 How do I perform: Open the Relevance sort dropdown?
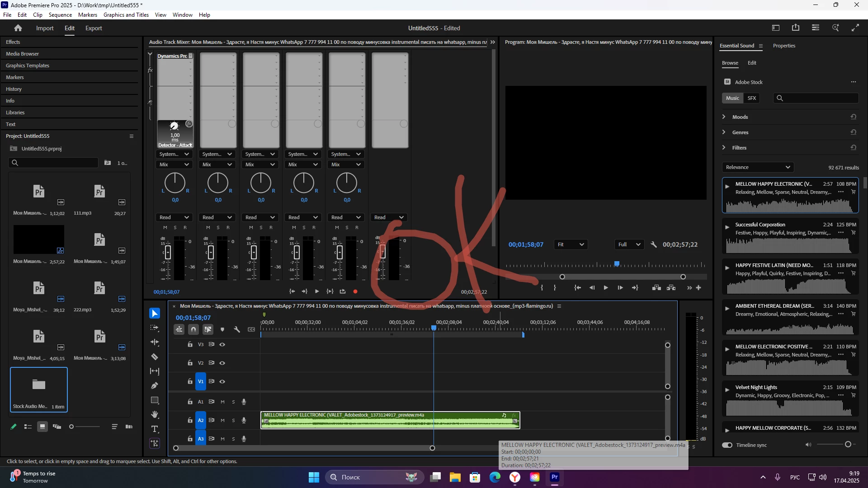pyautogui.click(x=758, y=167)
